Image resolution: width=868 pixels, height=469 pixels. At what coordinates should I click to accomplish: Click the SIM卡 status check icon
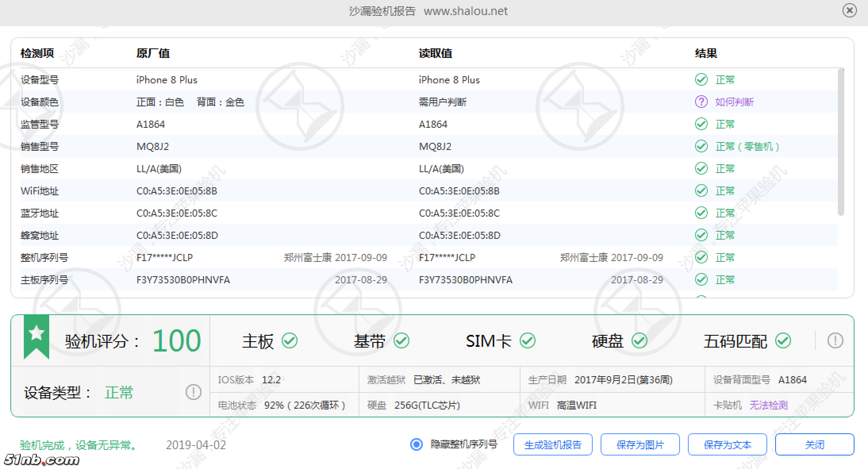528,340
